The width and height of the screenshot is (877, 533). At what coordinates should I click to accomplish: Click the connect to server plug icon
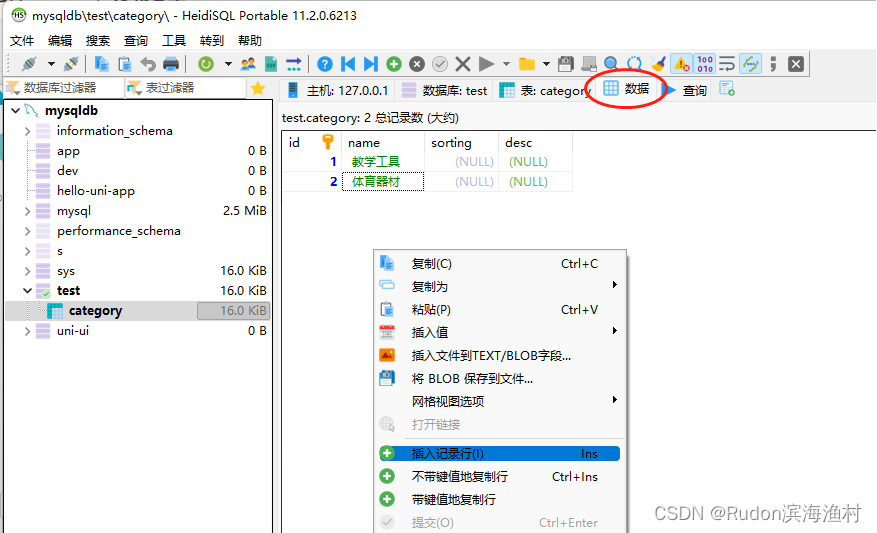point(29,64)
